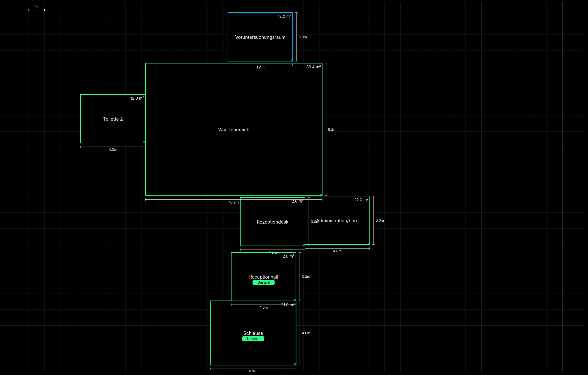Click Unsteril badge under Schleuse
The image size is (588, 375).
coord(253,339)
